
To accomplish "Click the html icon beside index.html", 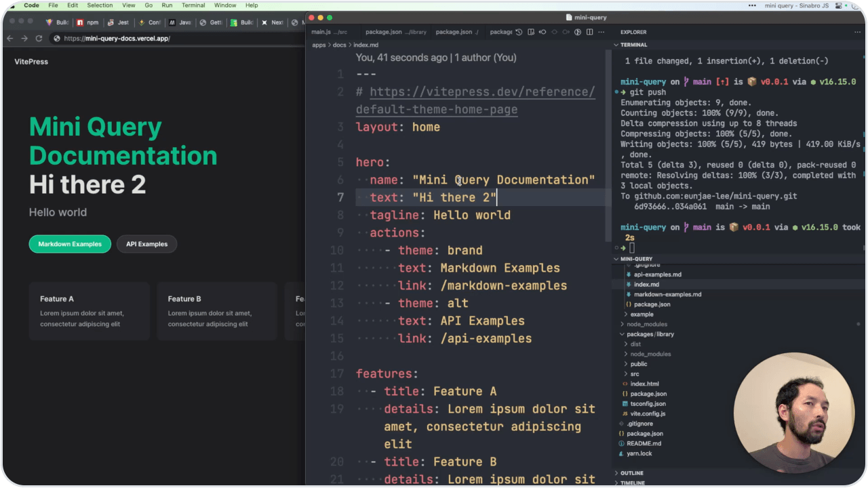I will 625,384.
